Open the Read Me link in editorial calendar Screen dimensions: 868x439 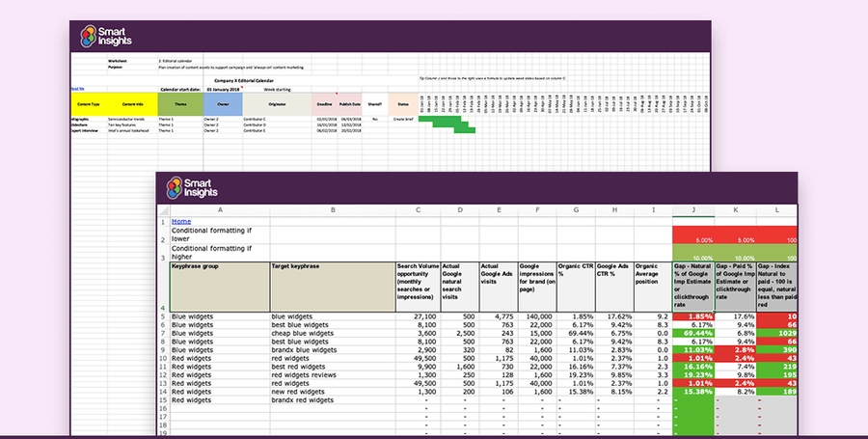(x=77, y=88)
